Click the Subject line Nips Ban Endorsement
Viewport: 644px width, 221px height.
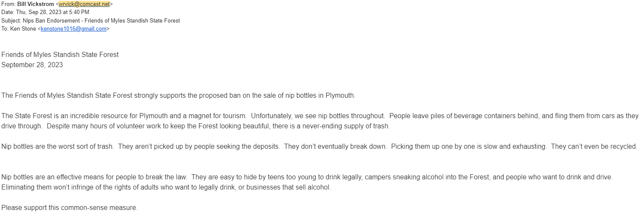click(91, 20)
